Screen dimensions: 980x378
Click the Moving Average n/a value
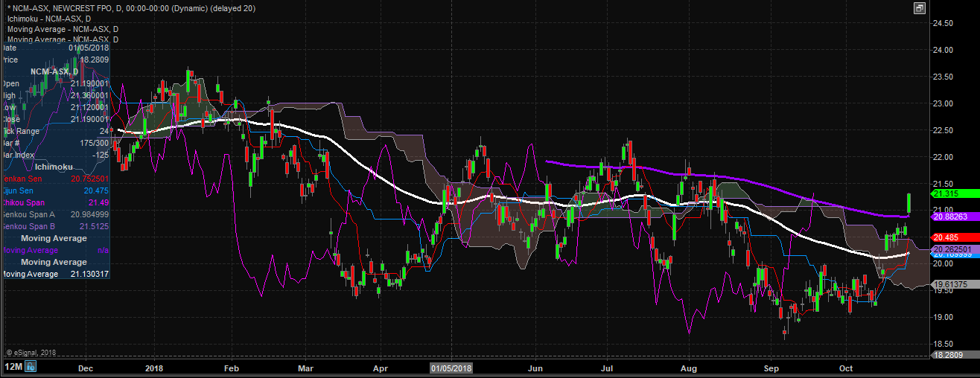point(104,250)
